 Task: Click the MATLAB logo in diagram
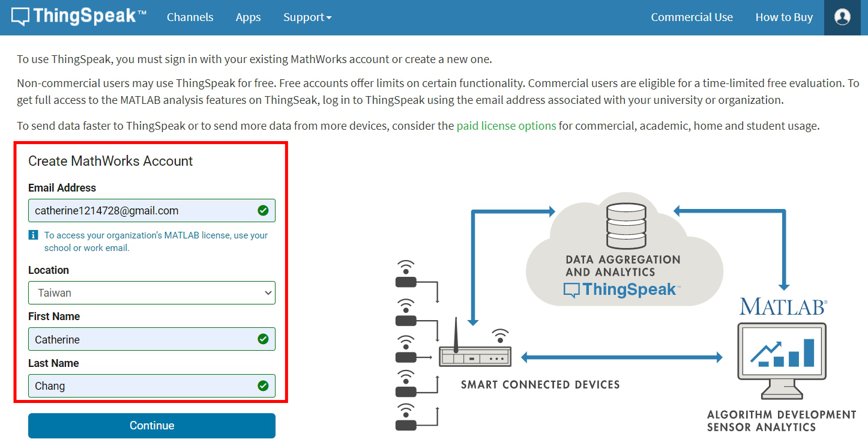click(x=784, y=306)
